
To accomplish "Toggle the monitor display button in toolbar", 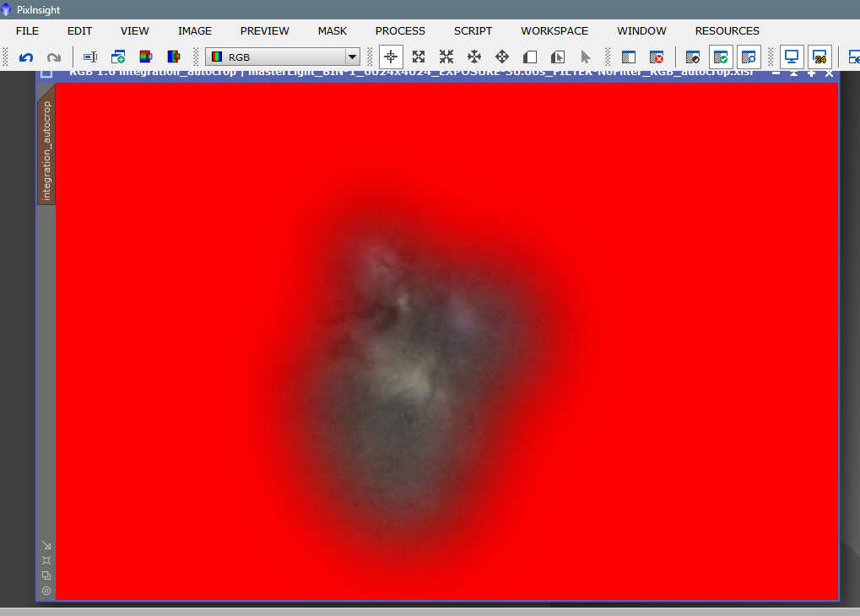I will click(x=792, y=57).
